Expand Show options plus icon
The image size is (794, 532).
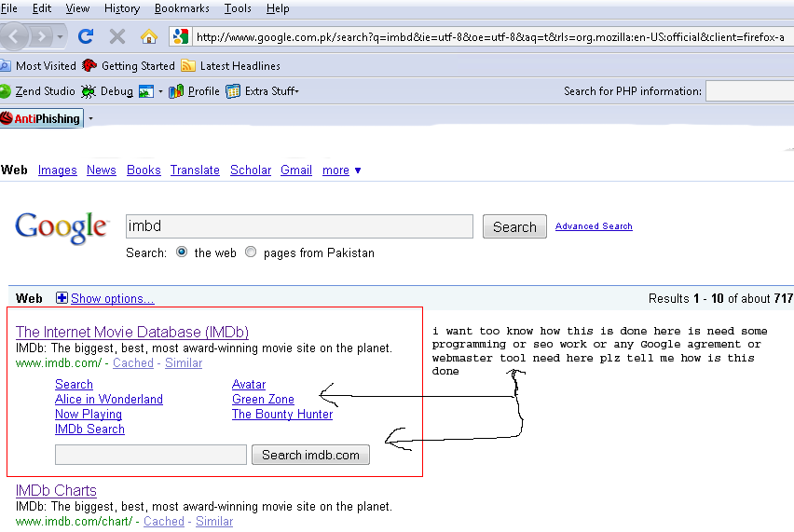tap(62, 297)
